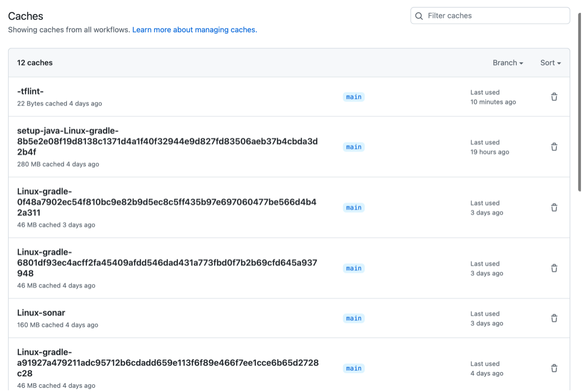Click main label on Linux-gradle-a91927a4 row
583x392 pixels.
(x=353, y=368)
